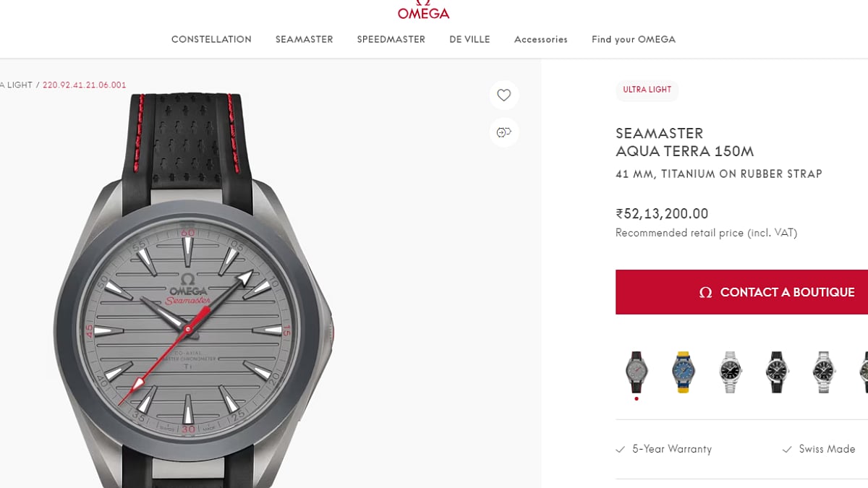Open the compare watches icon
Screen dimensions: 868x488
(x=504, y=132)
